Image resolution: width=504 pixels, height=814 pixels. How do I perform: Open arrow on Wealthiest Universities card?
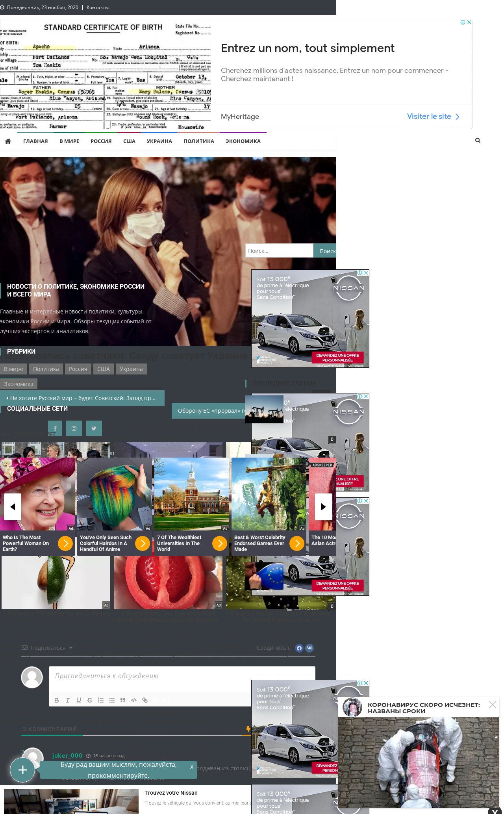[x=220, y=543]
